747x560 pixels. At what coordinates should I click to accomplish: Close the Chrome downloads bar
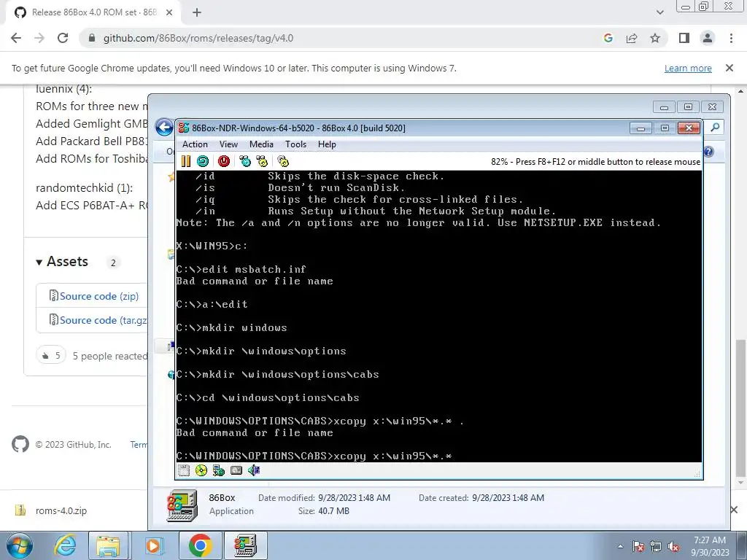click(734, 510)
